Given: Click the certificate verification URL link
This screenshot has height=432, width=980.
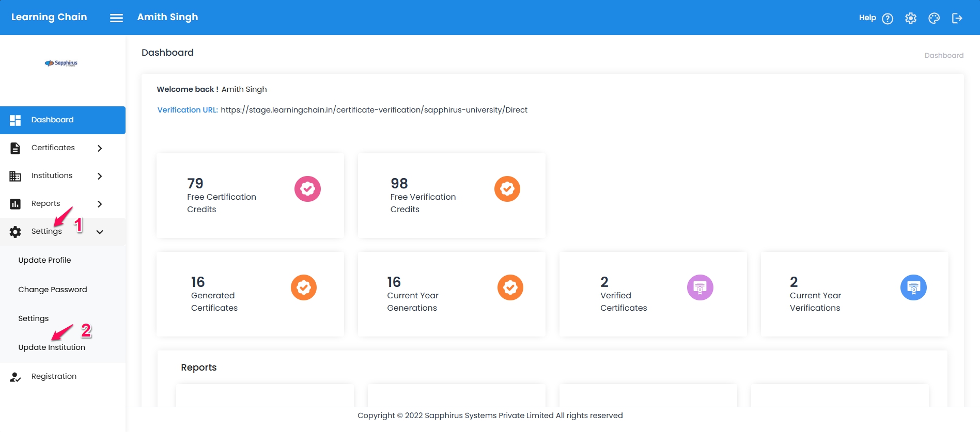Looking at the screenshot, I should click(374, 110).
